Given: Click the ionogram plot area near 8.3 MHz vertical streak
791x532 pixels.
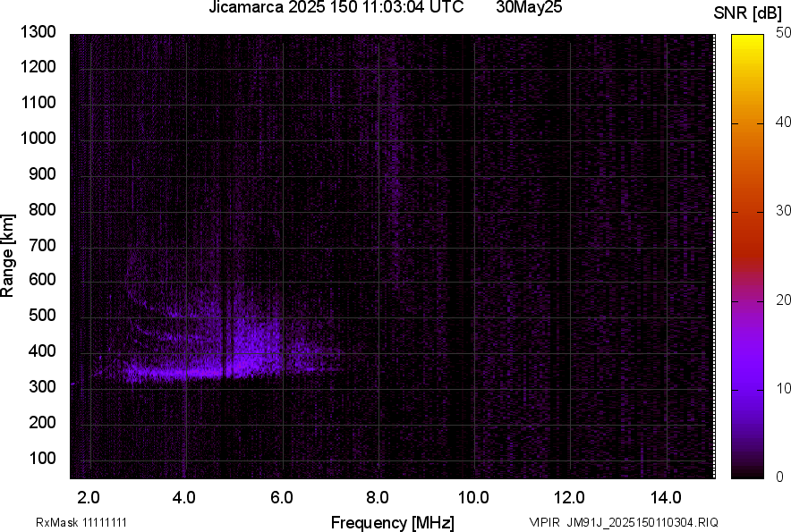Looking at the screenshot, I should [394, 166].
